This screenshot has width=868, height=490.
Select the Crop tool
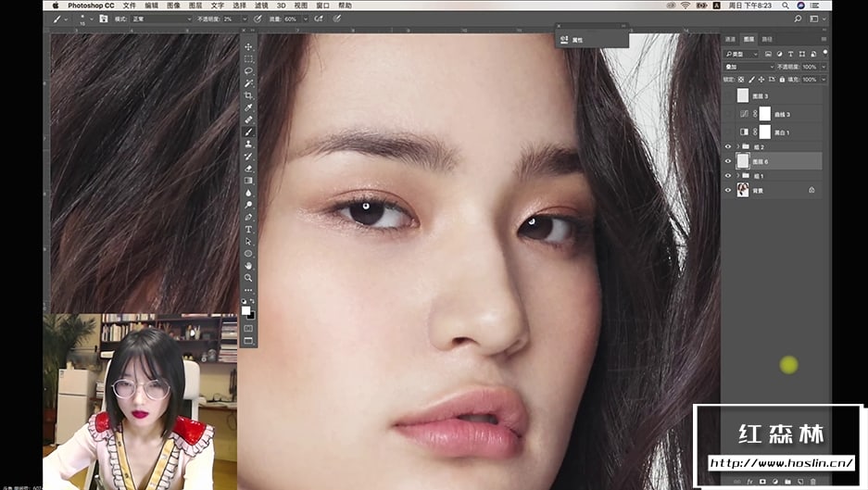click(x=248, y=95)
